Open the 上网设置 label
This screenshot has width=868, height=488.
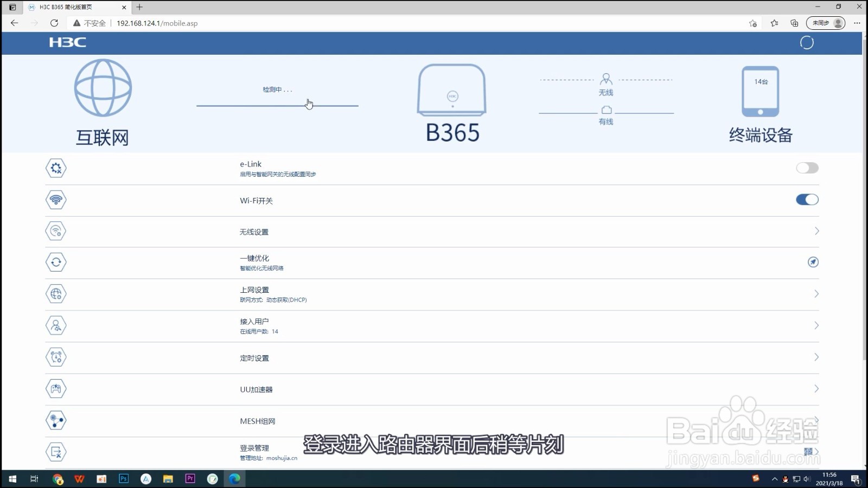pyautogui.click(x=254, y=290)
